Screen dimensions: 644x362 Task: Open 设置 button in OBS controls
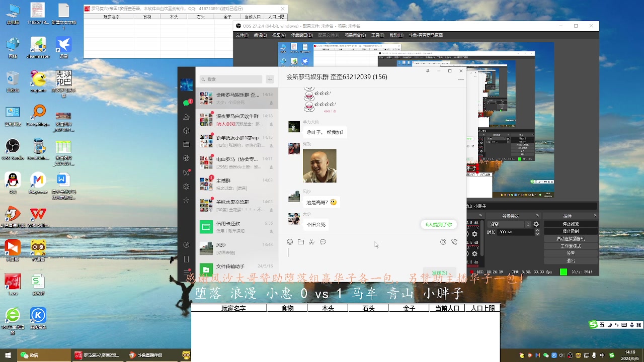(571, 253)
